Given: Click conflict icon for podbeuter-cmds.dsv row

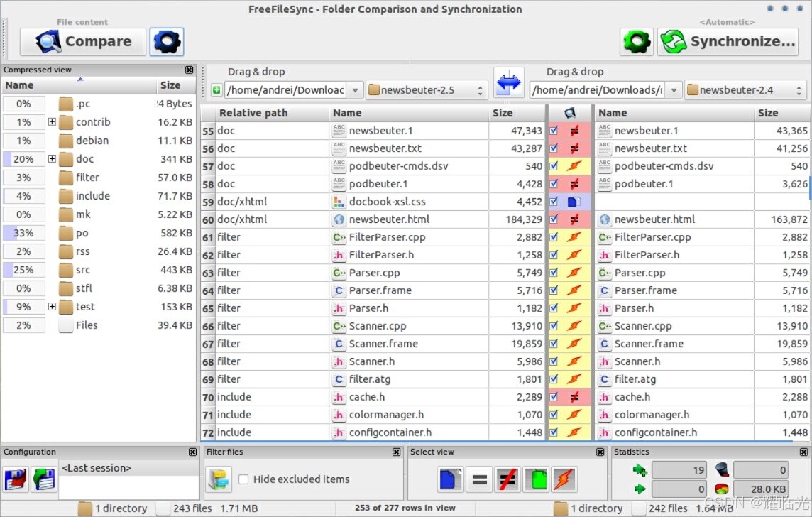Looking at the screenshot, I should (574, 166).
